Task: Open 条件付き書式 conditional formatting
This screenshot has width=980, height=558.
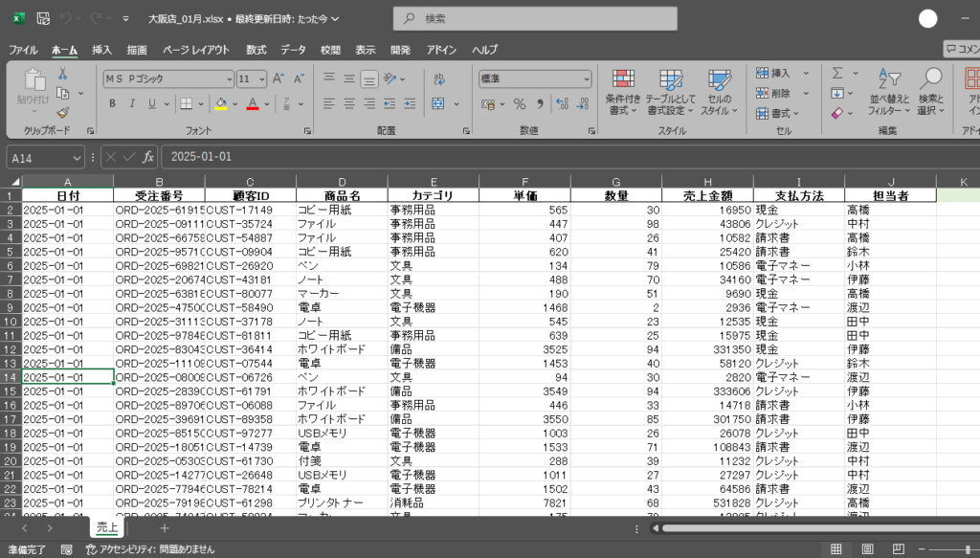Action: click(623, 92)
